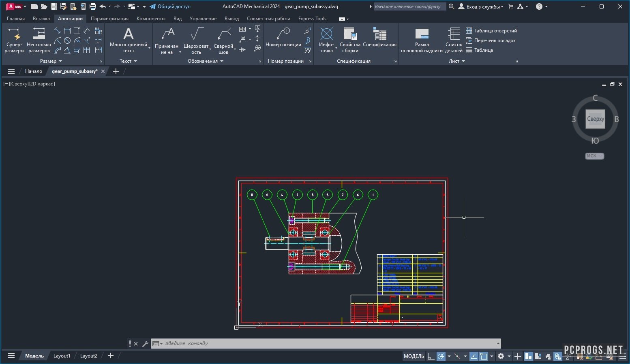
Task: Click the Список деталей tool
Action: pyautogui.click(x=453, y=39)
